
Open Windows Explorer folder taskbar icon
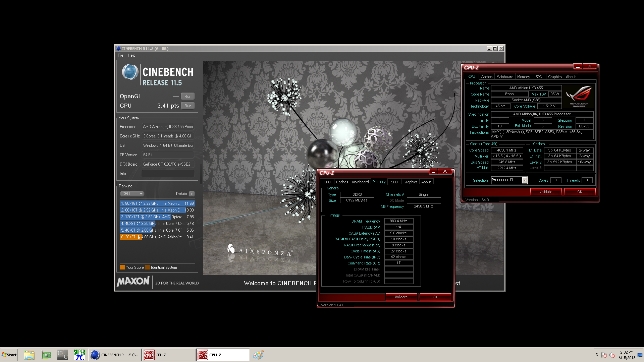point(29,355)
